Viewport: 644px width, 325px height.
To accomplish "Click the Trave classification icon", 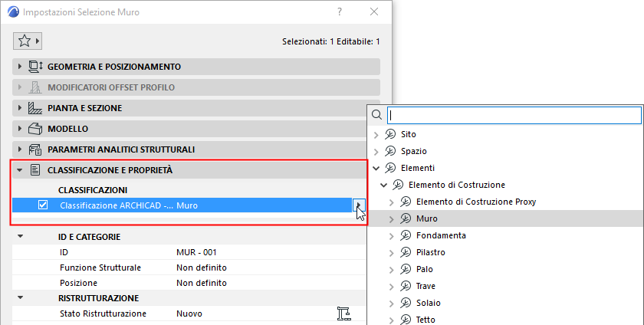I will point(406,286).
